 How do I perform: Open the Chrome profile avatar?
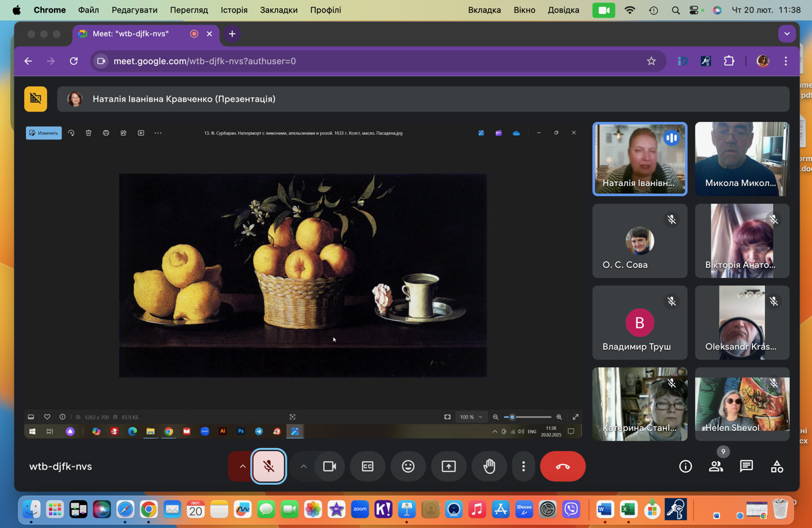(763, 61)
